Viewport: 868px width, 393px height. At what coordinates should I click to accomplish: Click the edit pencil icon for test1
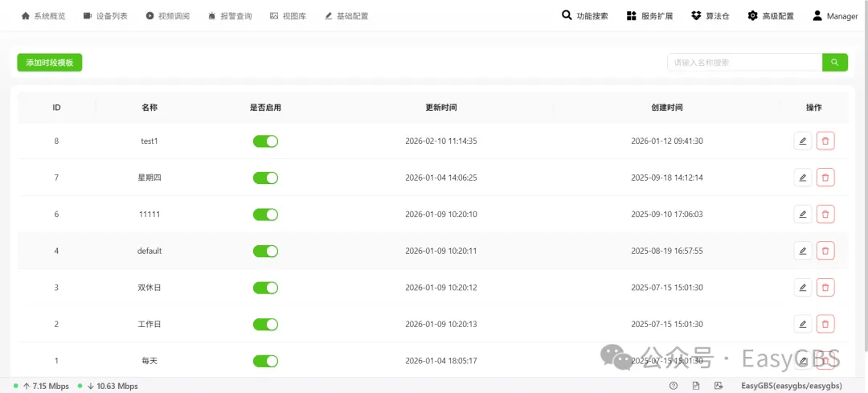[x=803, y=141]
